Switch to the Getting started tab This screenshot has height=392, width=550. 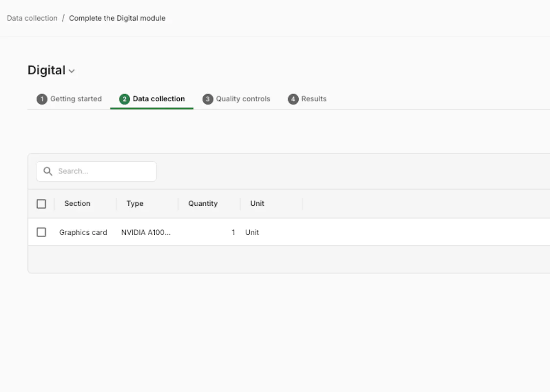[69, 99]
